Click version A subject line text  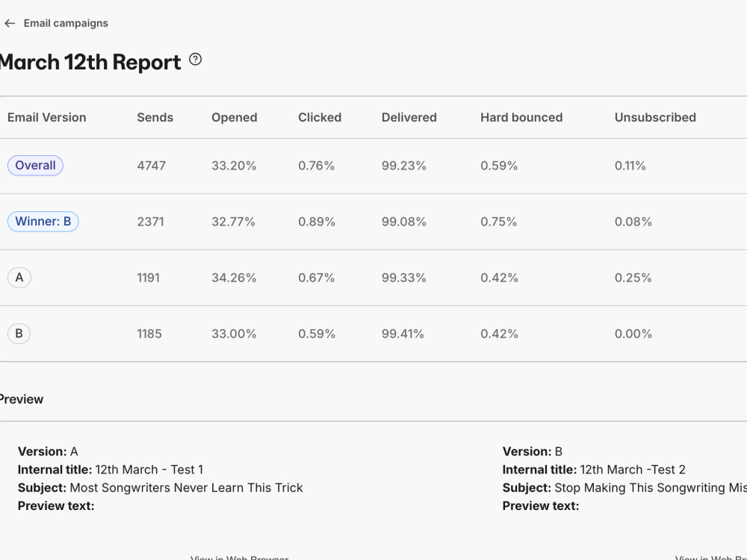186,488
